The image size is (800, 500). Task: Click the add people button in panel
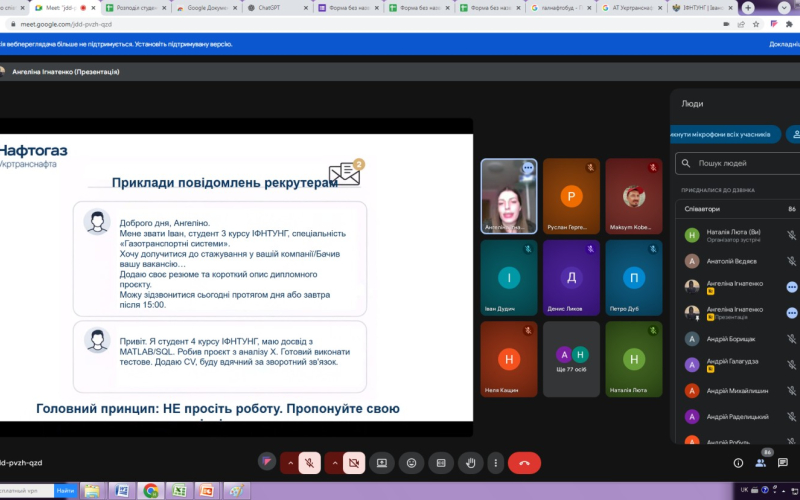point(794,135)
